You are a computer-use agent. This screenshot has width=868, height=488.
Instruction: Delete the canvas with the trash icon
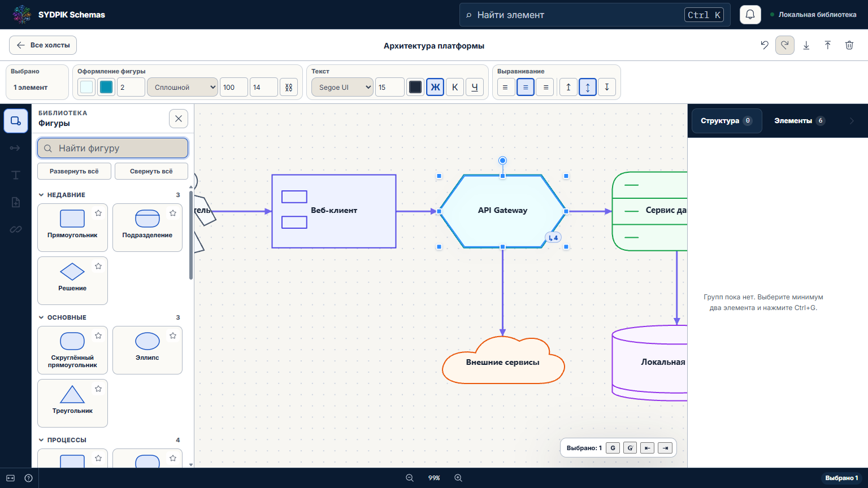pos(849,45)
